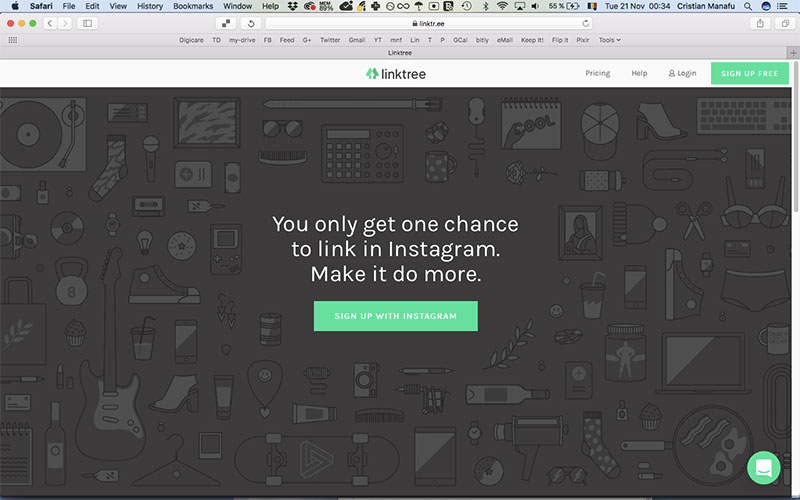The width and height of the screenshot is (800, 500).
Task: Click the date and time in menu bar
Action: 637,6
